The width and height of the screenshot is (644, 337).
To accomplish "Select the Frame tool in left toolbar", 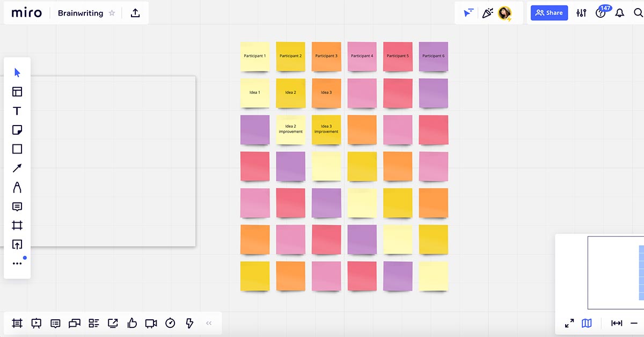I will pyautogui.click(x=17, y=225).
